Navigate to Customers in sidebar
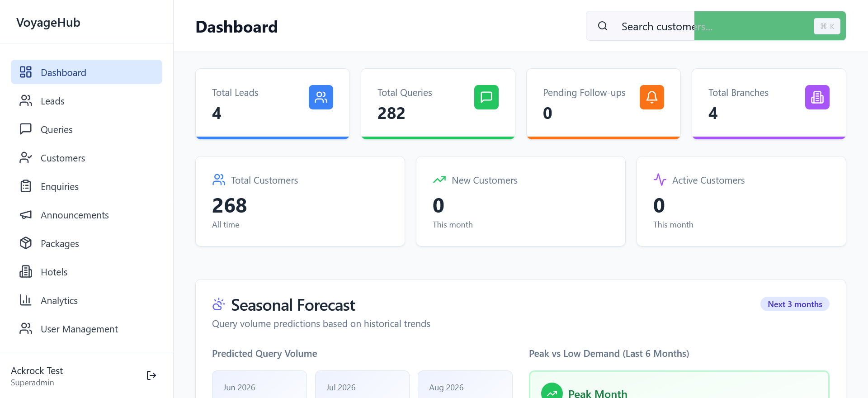 pos(86,157)
